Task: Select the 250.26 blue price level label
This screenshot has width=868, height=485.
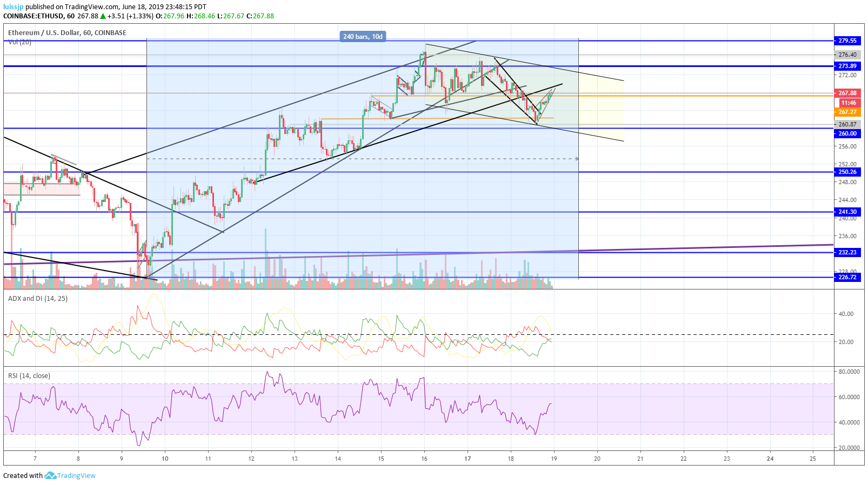Action: pyautogui.click(x=847, y=172)
